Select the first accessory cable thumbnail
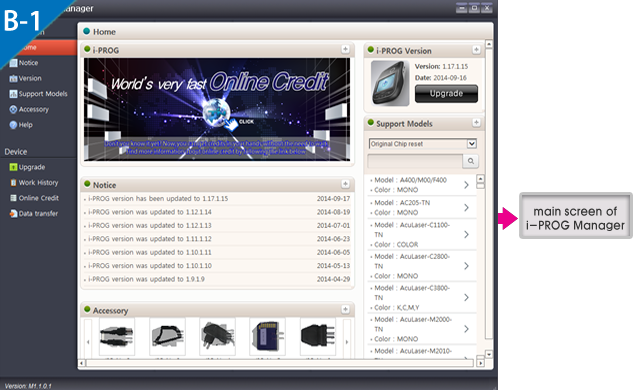644x390 pixels. tap(117, 336)
